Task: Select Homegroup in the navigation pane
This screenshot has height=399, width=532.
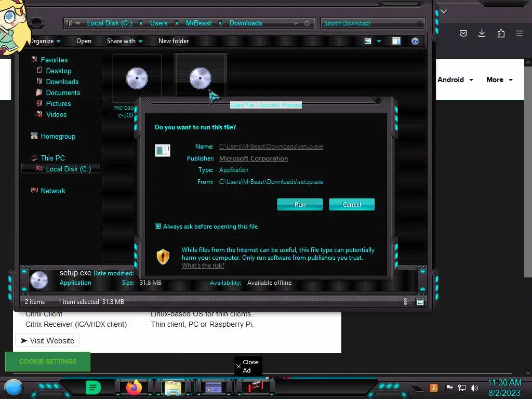Action: pyautogui.click(x=58, y=137)
